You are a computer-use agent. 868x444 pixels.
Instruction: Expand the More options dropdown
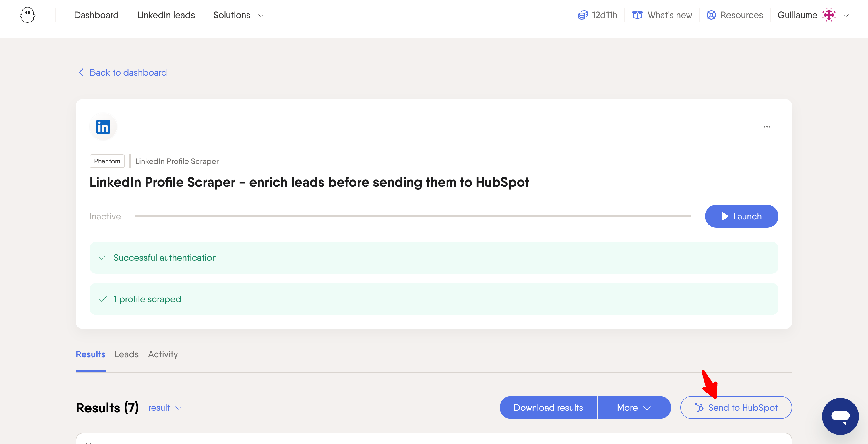(x=634, y=407)
